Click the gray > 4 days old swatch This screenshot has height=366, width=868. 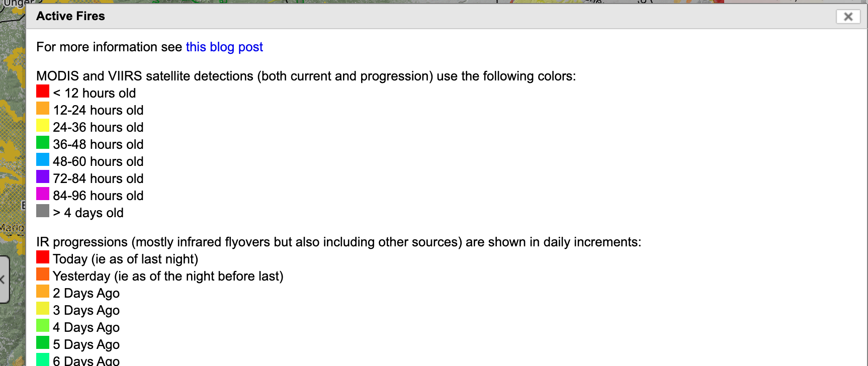pyautogui.click(x=43, y=211)
